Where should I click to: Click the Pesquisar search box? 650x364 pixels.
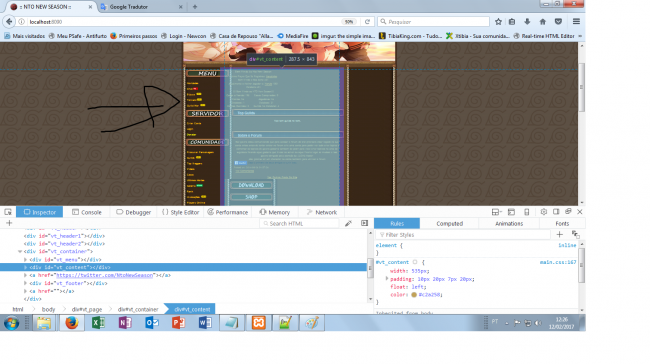pyautogui.click(x=433, y=22)
